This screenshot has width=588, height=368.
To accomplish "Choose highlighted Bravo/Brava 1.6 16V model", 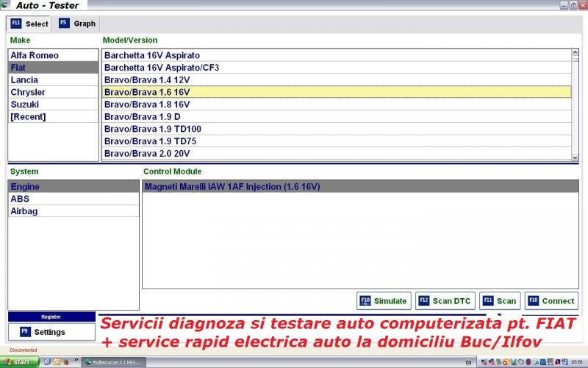I will pyautogui.click(x=337, y=92).
